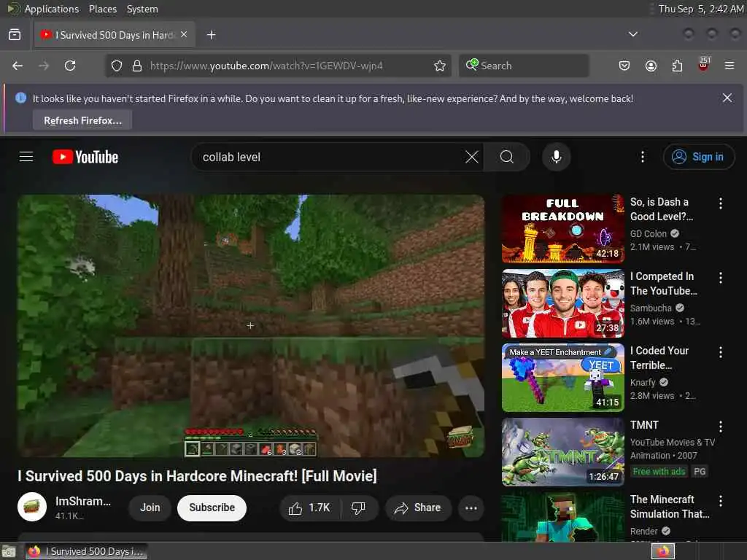
Task: Select the I Survived 500 Days tab
Action: pyautogui.click(x=115, y=35)
